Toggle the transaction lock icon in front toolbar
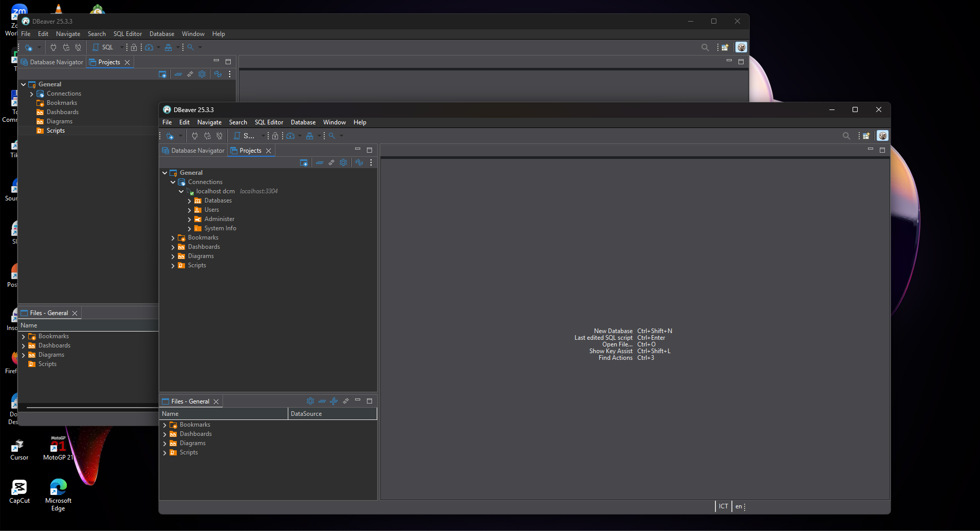Viewport: 980px width, 531px height. [275, 136]
